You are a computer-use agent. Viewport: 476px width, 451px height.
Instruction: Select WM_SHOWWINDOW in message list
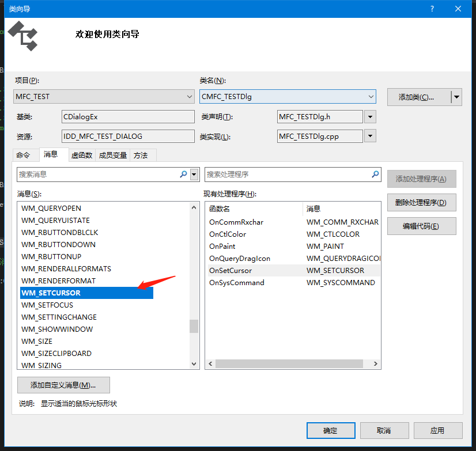coord(57,329)
